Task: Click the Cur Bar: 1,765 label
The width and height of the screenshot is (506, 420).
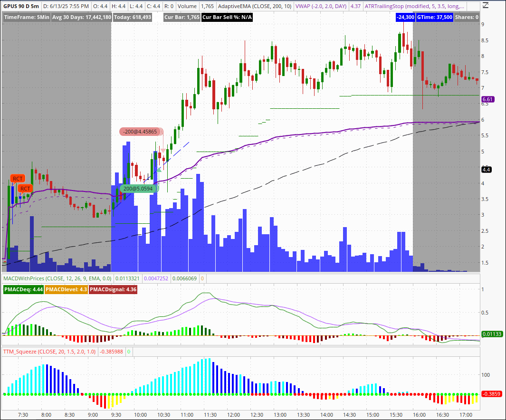Action: pos(181,17)
